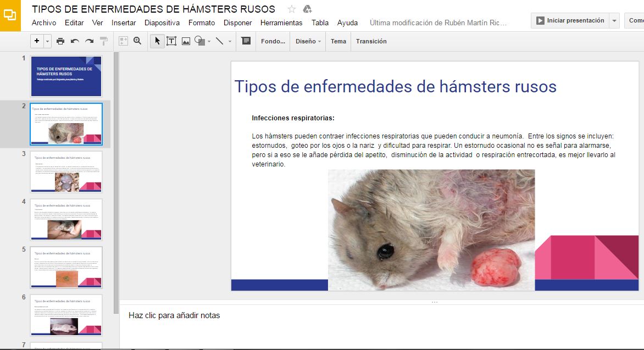Image resolution: width=644 pixels, height=350 pixels.
Task: Click the paint format roller icon
Action: (104, 41)
